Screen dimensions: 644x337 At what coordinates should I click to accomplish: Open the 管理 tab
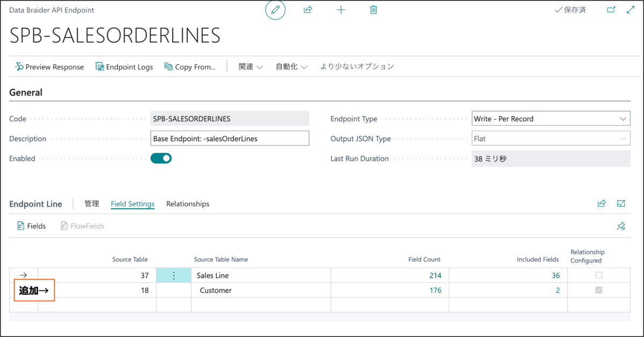[x=92, y=204]
